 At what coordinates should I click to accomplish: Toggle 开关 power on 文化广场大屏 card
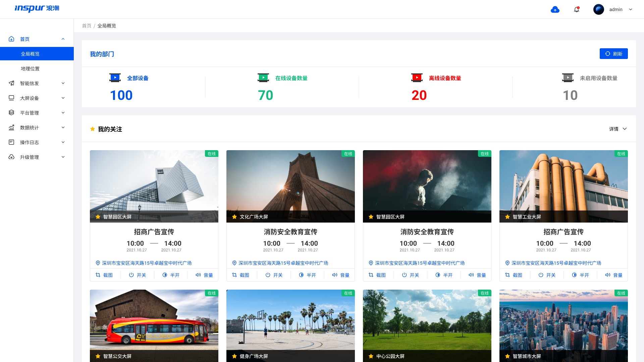click(x=274, y=275)
